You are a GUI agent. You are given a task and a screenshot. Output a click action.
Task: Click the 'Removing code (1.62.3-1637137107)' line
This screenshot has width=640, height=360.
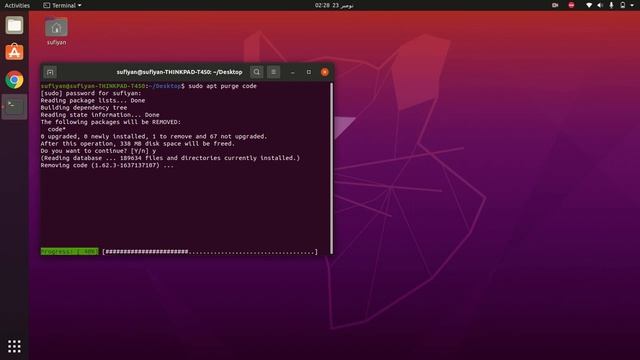point(107,165)
